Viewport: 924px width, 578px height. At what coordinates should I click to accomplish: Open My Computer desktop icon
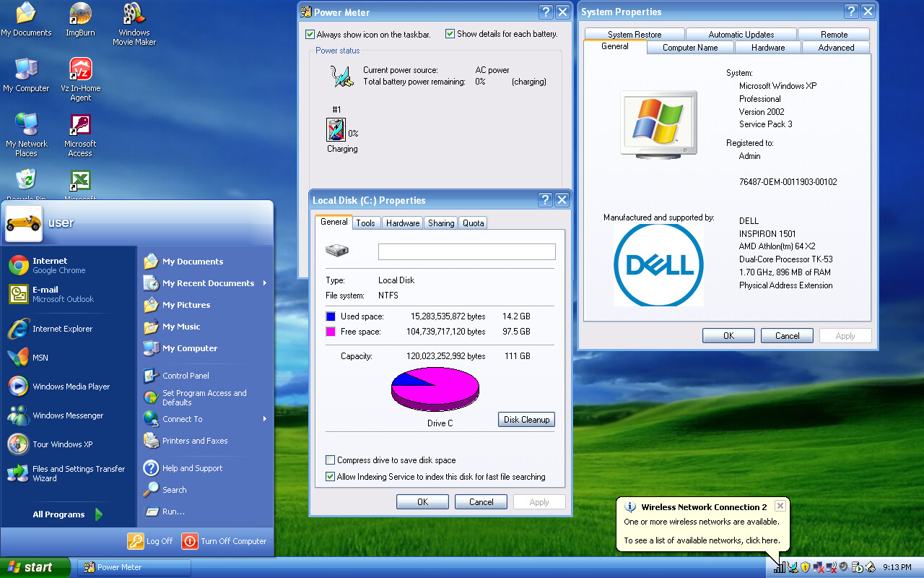pos(26,75)
